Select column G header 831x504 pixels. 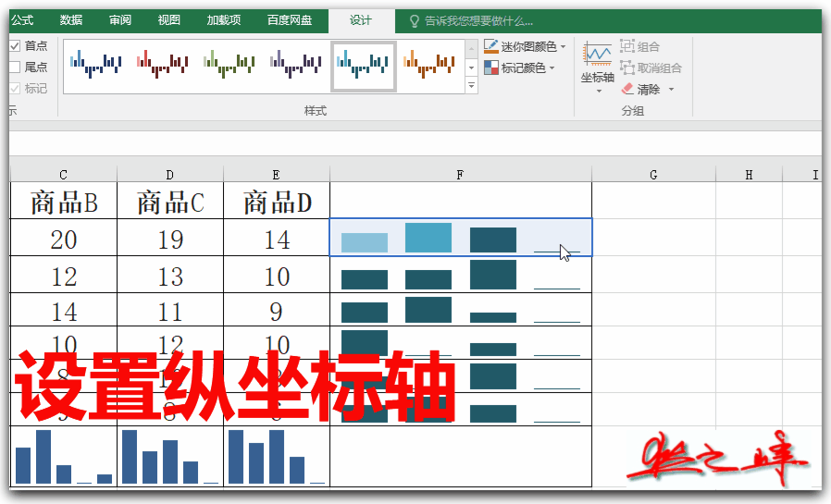click(653, 175)
